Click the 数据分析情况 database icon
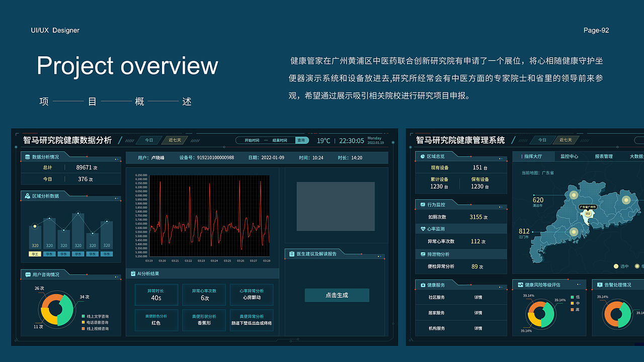 click(x=28, y=157)
